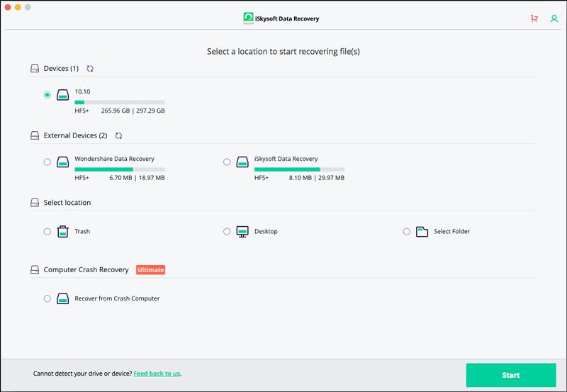
Task: Click the External Devices section header icon
Action: point(35,135)
